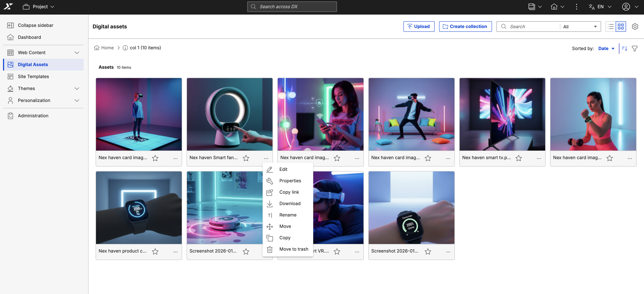This screenshot has width=644, height=294.
Task: Open the All filter dropdown
Action: (x=580, y=27)
